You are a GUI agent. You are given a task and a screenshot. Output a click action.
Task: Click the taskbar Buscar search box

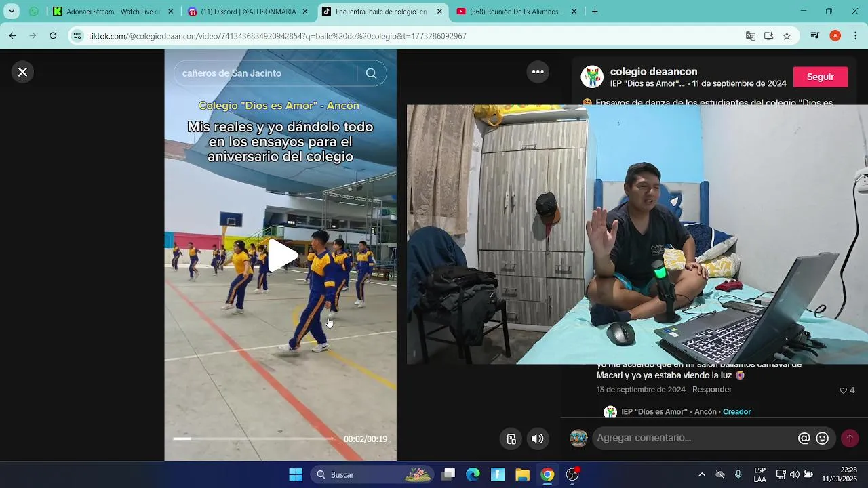[x=373, y=474]
